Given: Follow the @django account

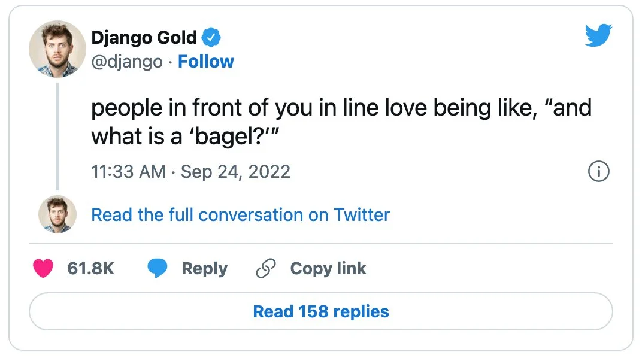Looking at the screenshot, I should 206,62.
